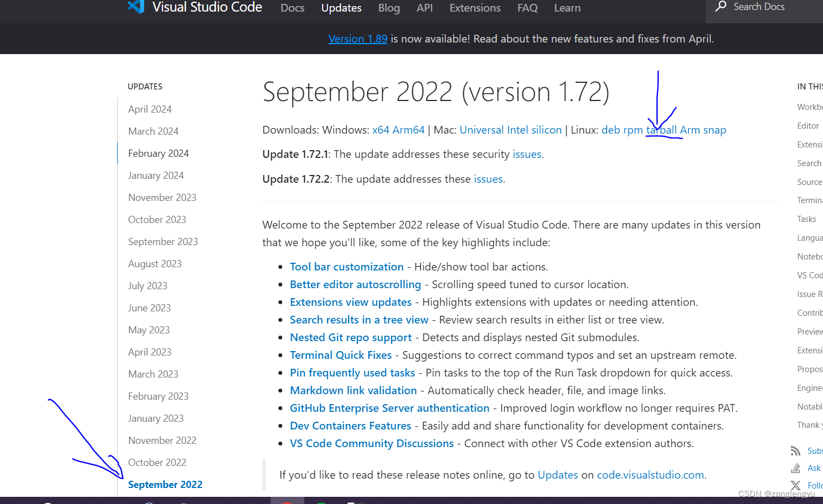Download the Windows Arm64 build
This screenshot has height=504, width=823.
click(x=408, y=130)
